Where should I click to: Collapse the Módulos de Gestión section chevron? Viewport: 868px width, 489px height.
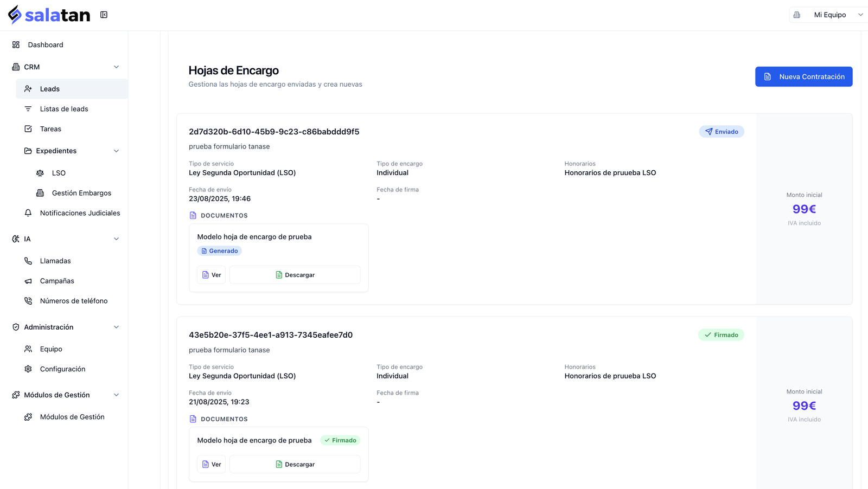click(116, 395)
